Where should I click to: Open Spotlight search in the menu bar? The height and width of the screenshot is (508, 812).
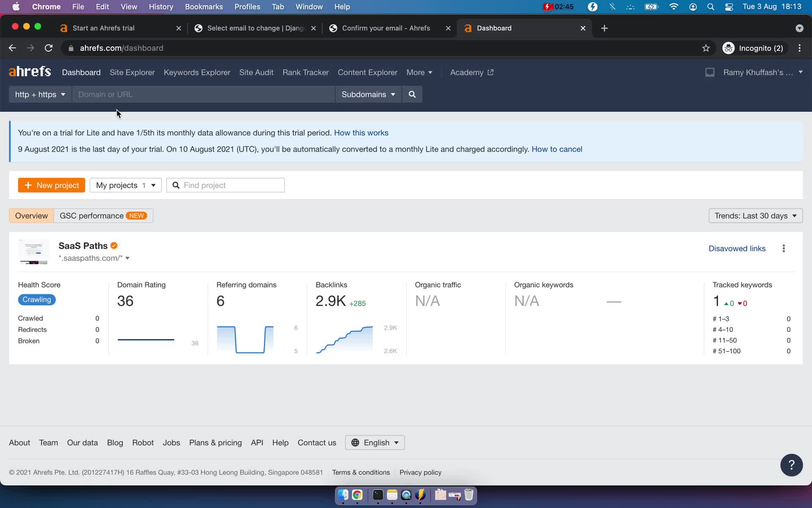[710, 7]
